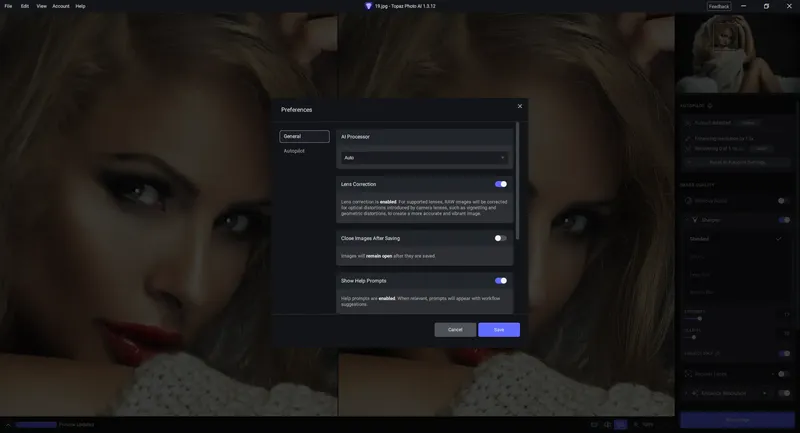800x433 pixels.
Task: Click the Save button in Preferences
Action: [499, 329]
